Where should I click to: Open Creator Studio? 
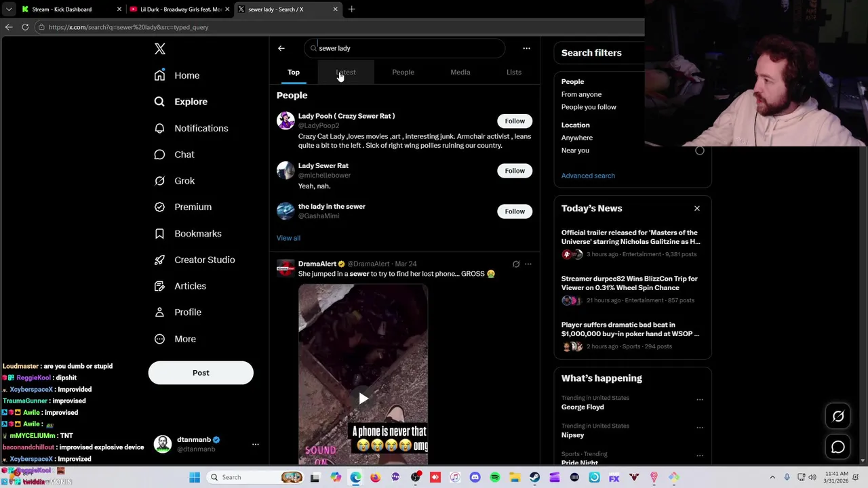195,260
